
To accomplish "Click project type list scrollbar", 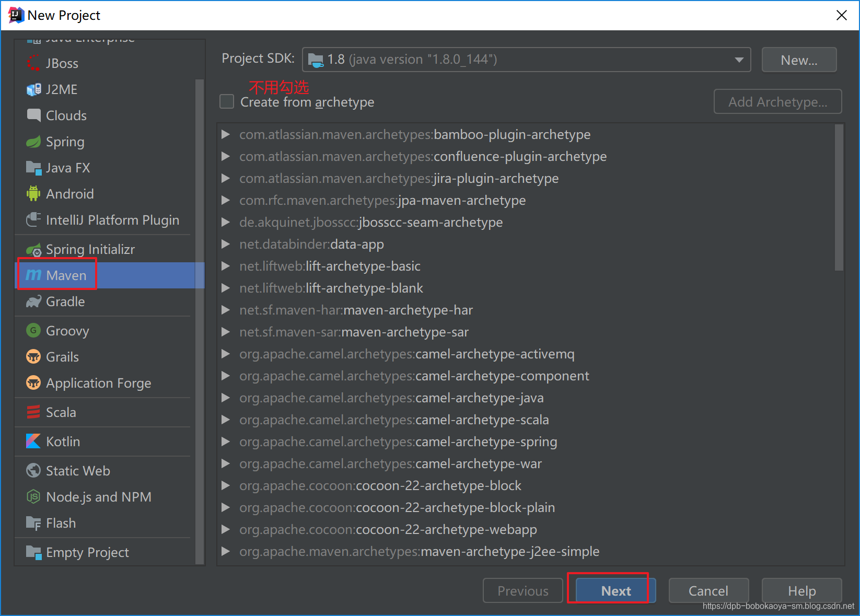I will click(x=199, y=321).
